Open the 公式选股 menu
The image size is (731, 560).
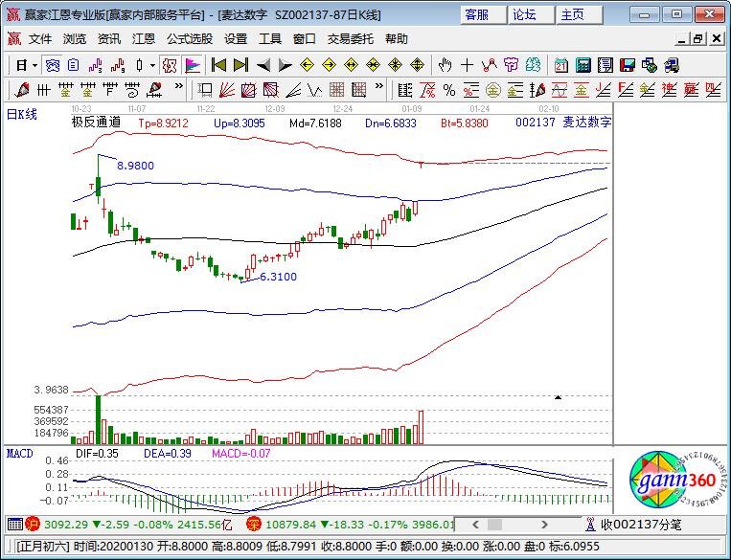[190, 39]
